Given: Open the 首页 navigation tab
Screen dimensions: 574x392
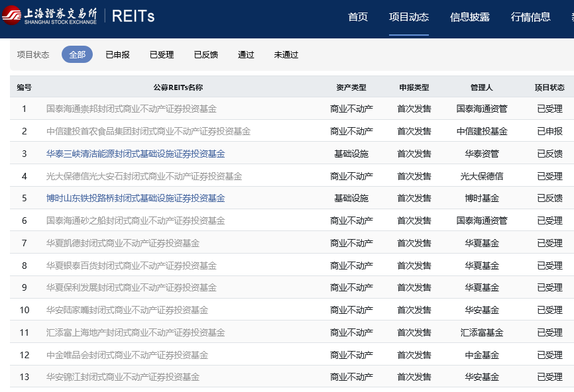Looking at the screenshot, I should (358, 17).
